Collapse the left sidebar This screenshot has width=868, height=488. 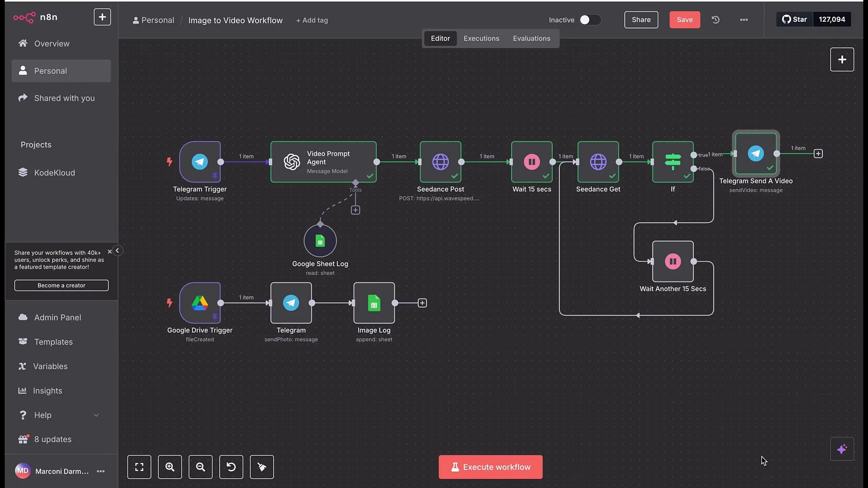coord(117,250)
